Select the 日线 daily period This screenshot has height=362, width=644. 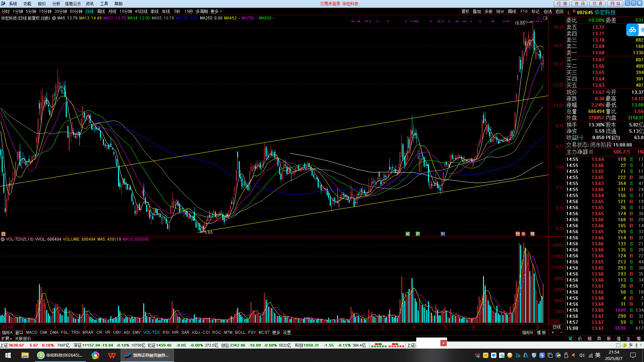point(89,11)
